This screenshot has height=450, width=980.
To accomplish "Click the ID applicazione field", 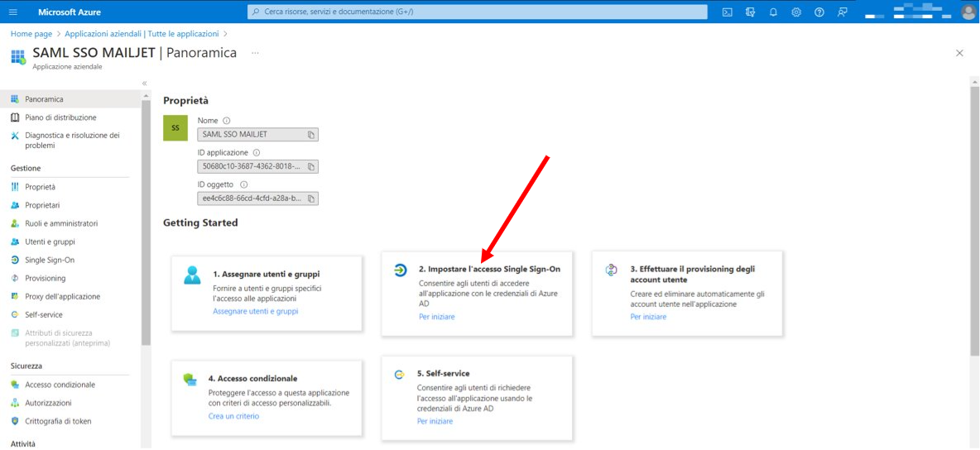I will click(257, 166).
